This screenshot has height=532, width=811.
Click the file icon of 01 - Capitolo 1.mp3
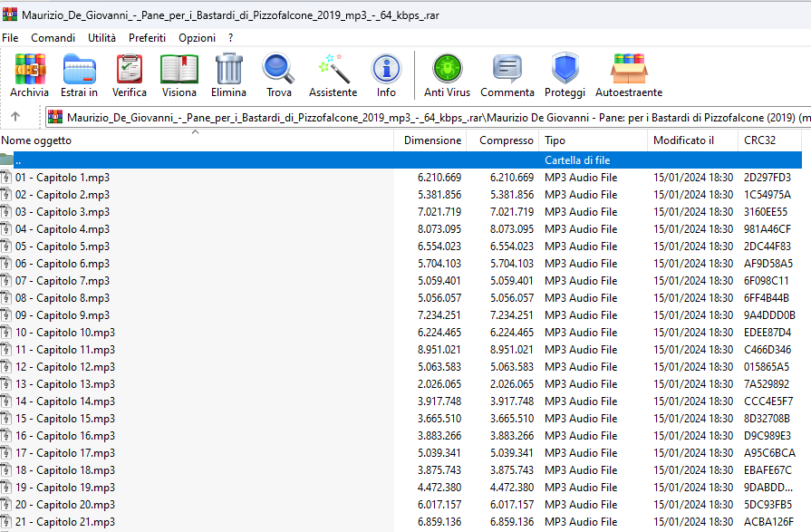(x=6, y=177)
